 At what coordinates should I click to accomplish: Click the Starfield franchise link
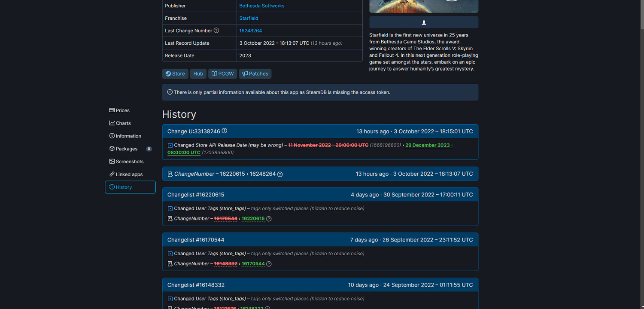click(249, 18)
